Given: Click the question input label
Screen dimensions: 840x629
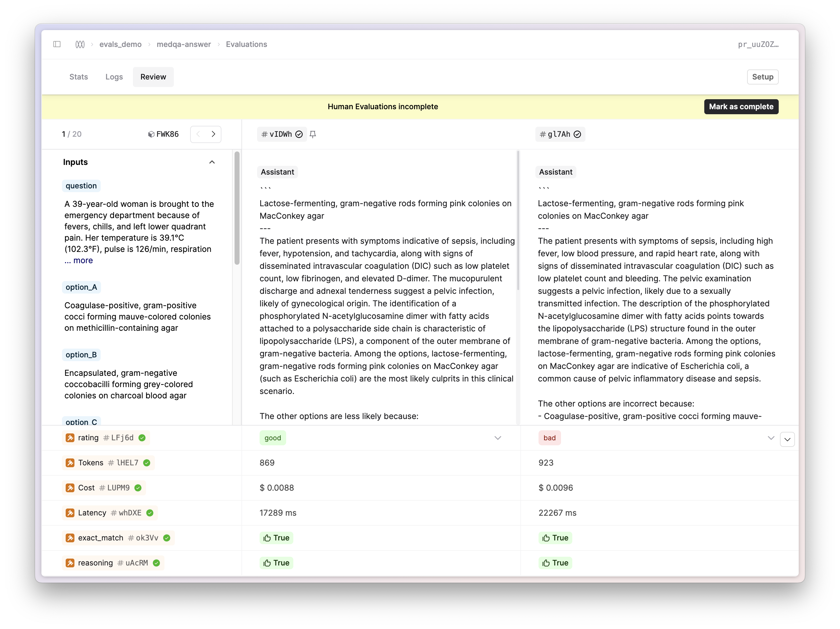Looking at the screenshot, I should [x=81, y=186].
